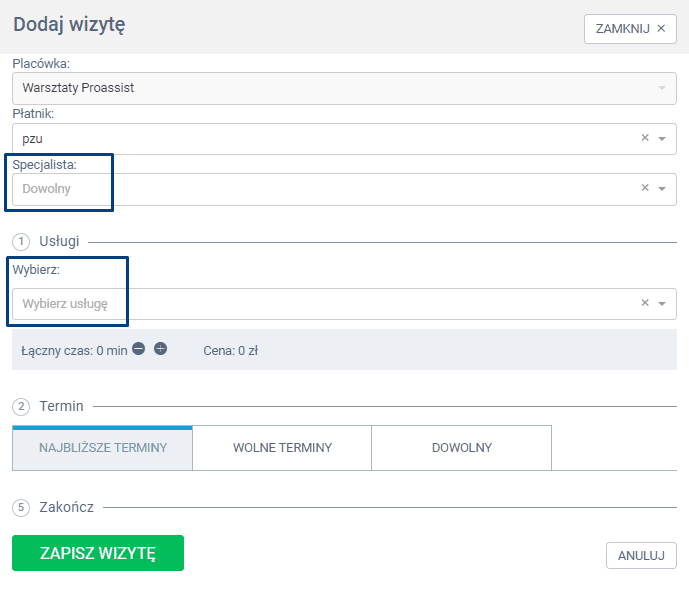Select the NAJBLIŻSZE TERMINY tab
The image size is (689, 611).
(102, 448)
